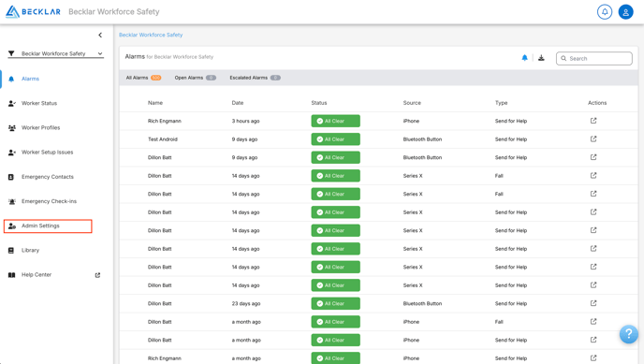
Task: Click the All Alarms orange count badge
Action: [156, 78]
